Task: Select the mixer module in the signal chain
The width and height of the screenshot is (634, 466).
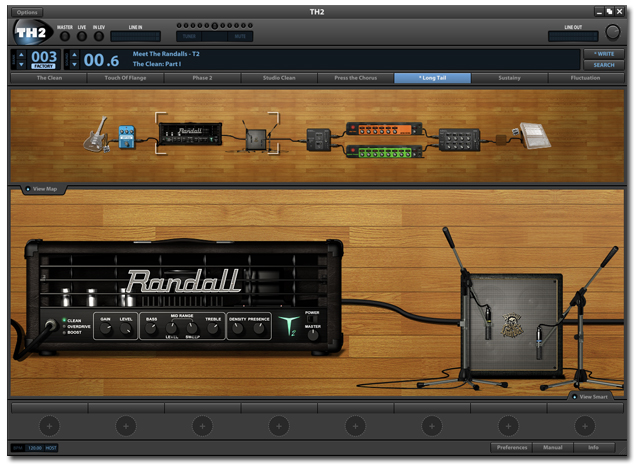Action: point(459,140)
